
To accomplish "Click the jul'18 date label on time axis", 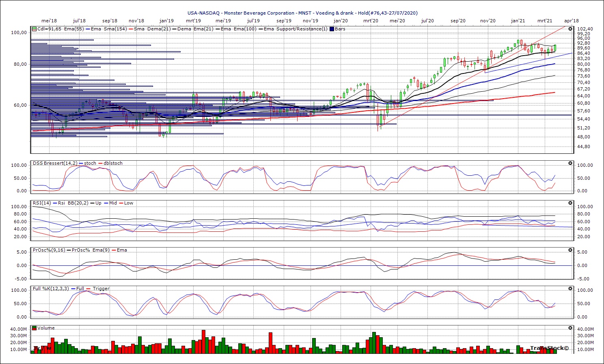I will coord(79,21).
